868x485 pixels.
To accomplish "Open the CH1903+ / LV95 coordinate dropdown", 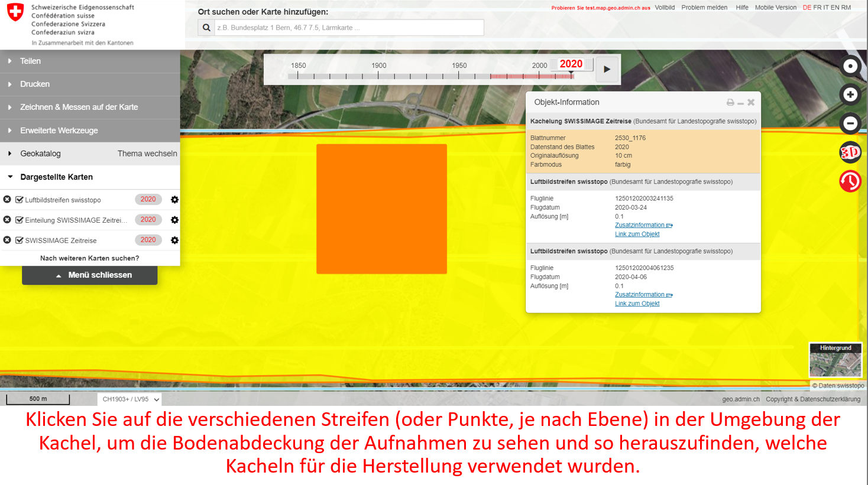I will tap(130, 399).
